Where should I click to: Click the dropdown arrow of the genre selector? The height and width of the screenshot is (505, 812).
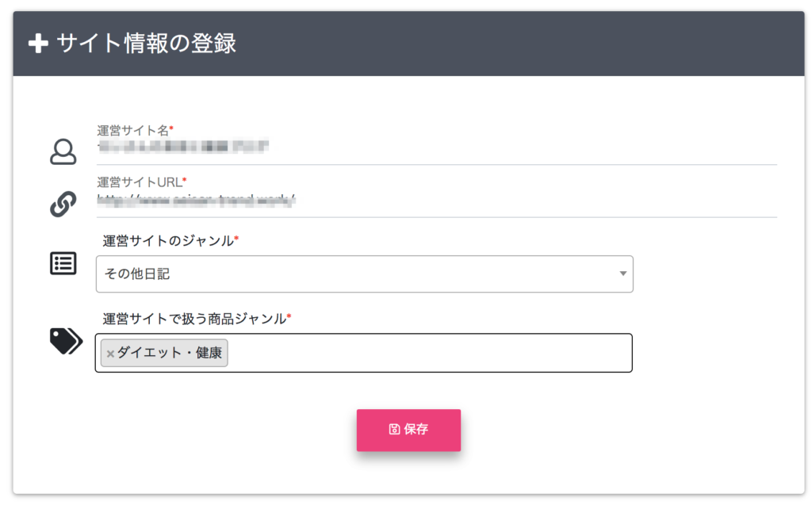pyautogui.click(x=622, y=274)
